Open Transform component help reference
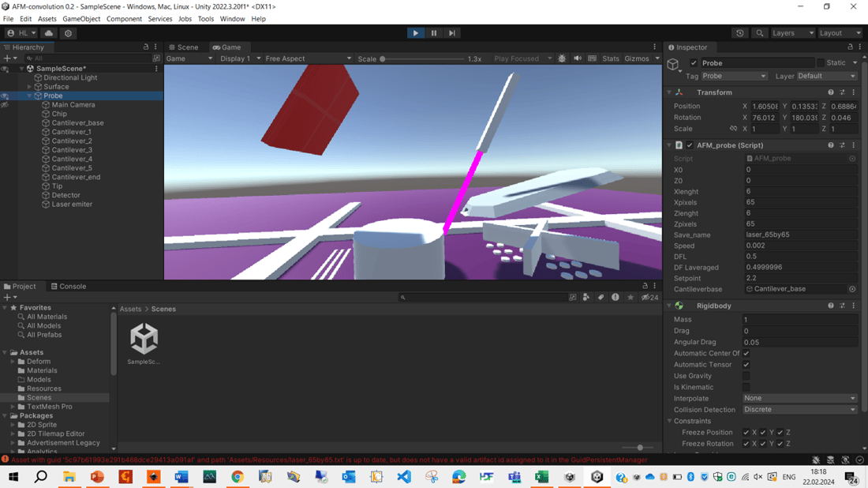The image size is (868, 488). coord(831,92)
